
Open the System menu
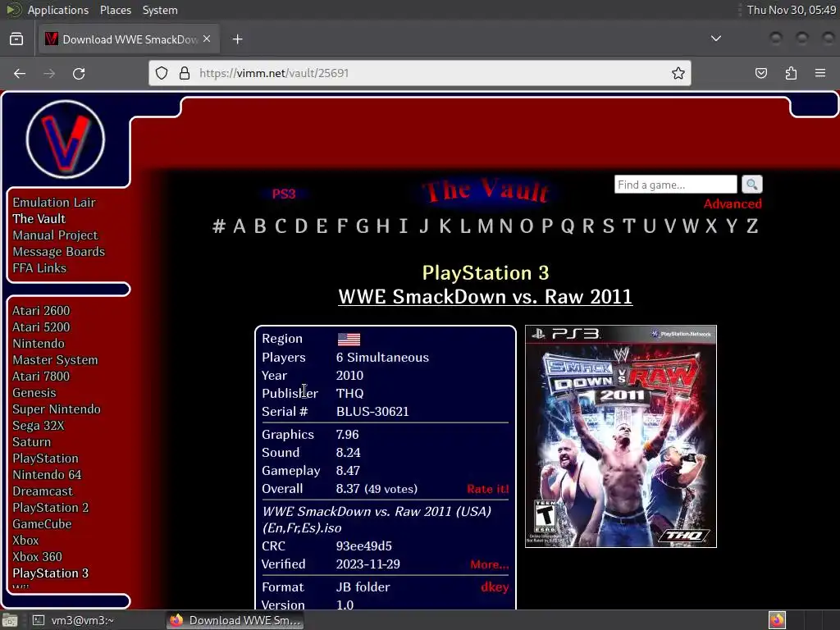[160, 10]
